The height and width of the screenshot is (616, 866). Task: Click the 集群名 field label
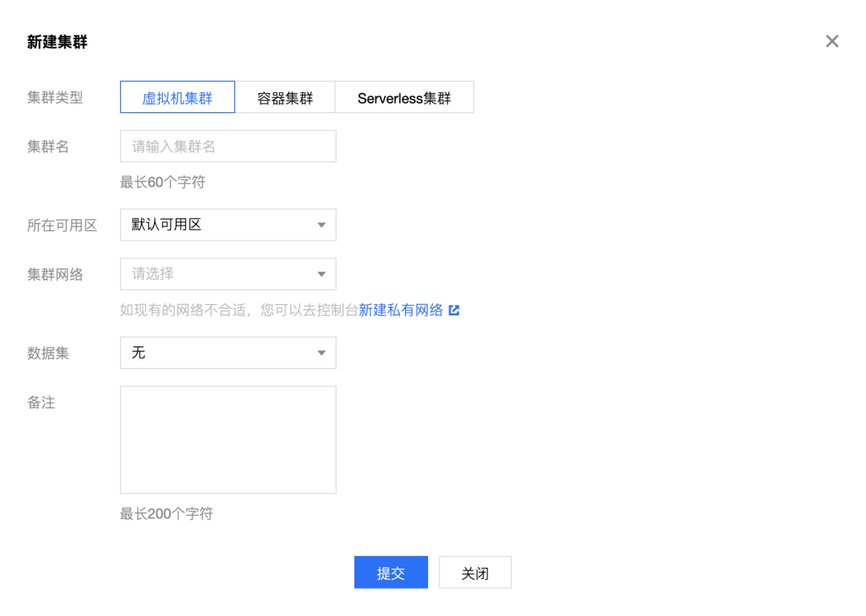48,147
